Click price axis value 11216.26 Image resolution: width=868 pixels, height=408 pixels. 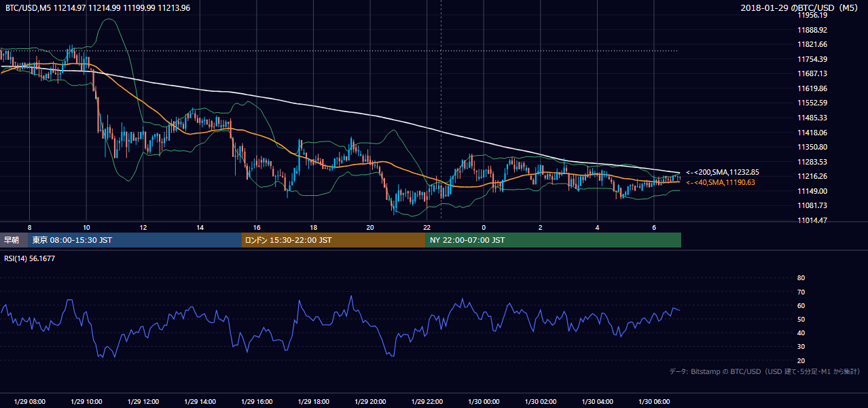click(812, 176)
